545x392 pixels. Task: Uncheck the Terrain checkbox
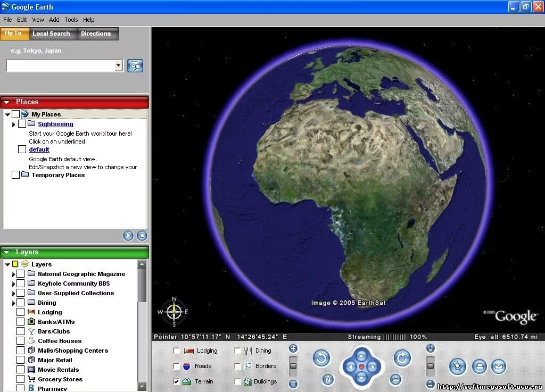pos(176,381)
